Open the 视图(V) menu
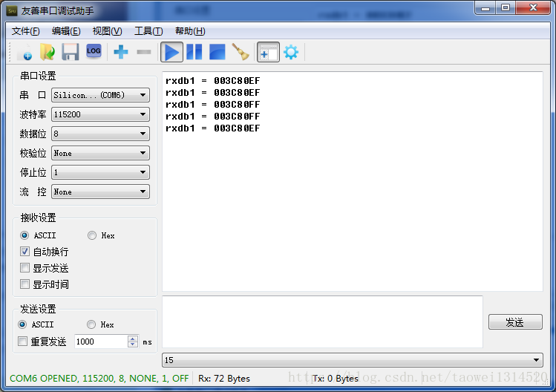 click(107, 31)
